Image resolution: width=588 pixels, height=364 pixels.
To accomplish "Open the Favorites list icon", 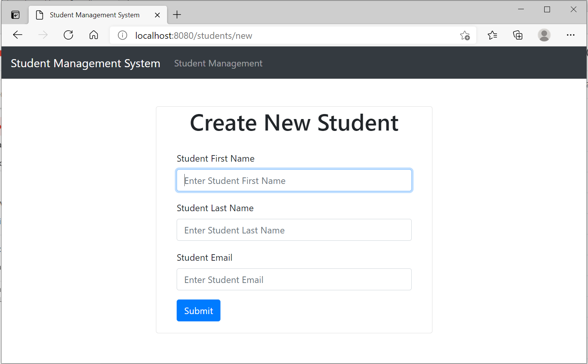I will [492, 35].
